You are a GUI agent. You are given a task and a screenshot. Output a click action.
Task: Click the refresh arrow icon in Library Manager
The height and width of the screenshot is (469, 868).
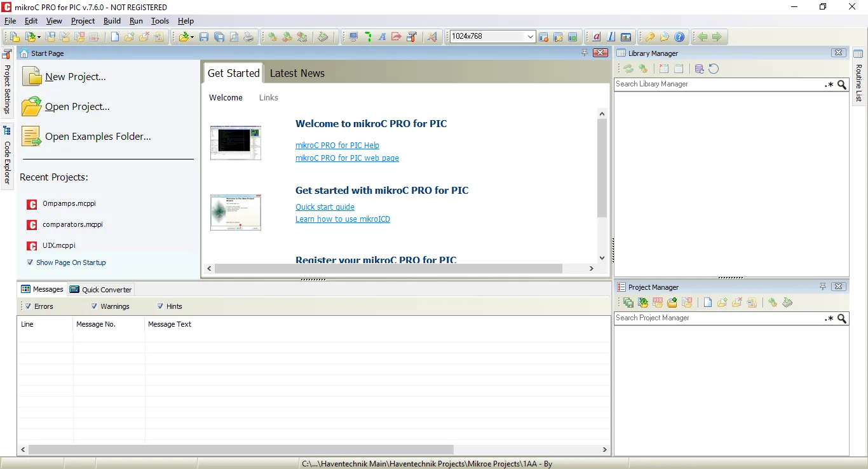coord(714,69)
